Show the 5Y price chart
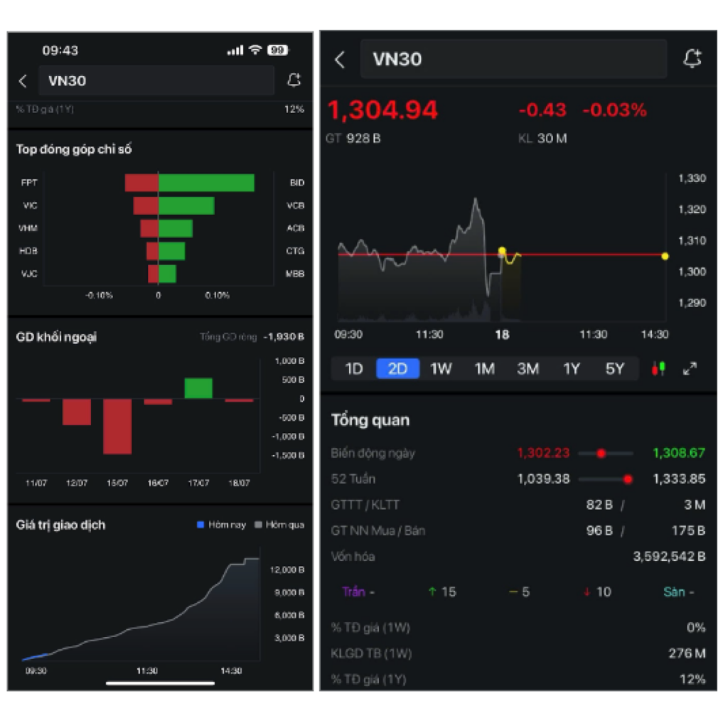728x728 pixels. pyautogui.click(x=614, y=368)
